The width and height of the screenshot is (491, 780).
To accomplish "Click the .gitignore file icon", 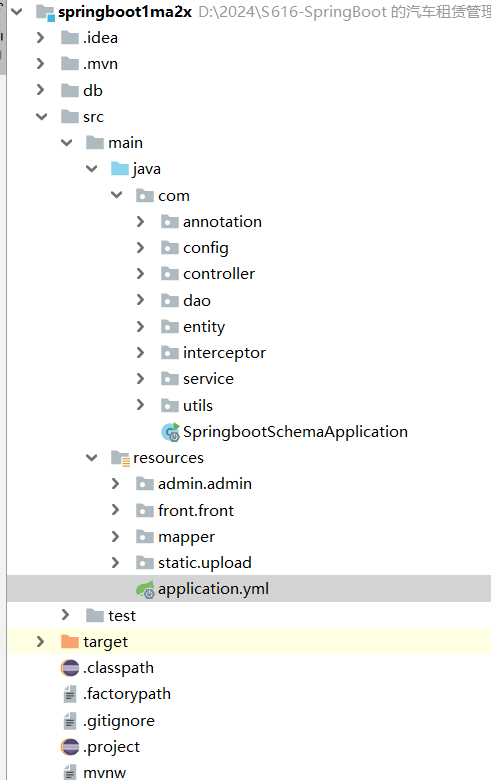I will (x=70, y=720).
